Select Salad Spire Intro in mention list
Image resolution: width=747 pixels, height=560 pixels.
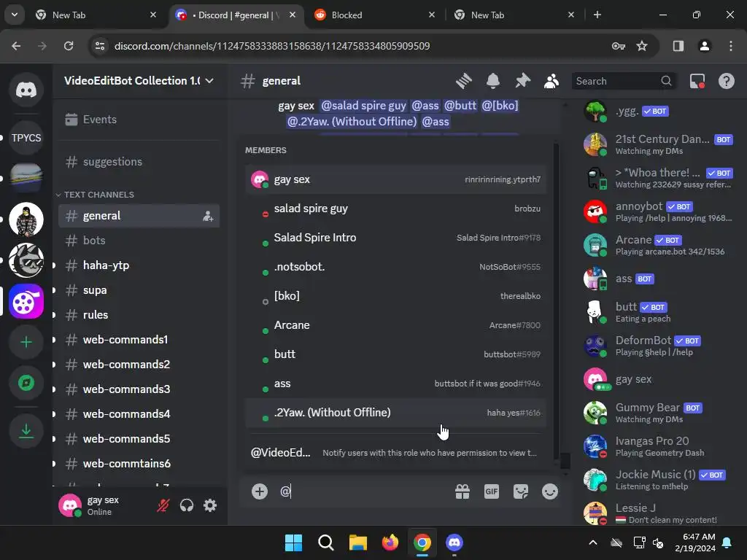pos(395,238)
